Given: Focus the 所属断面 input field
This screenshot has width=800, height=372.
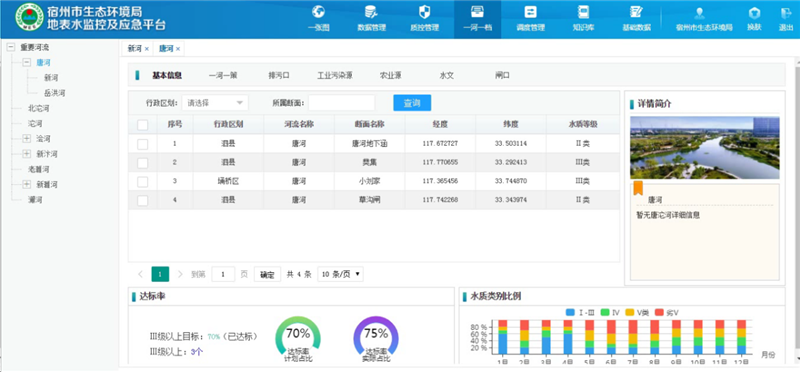Looking at the screenshot, I should click(341, 103).
